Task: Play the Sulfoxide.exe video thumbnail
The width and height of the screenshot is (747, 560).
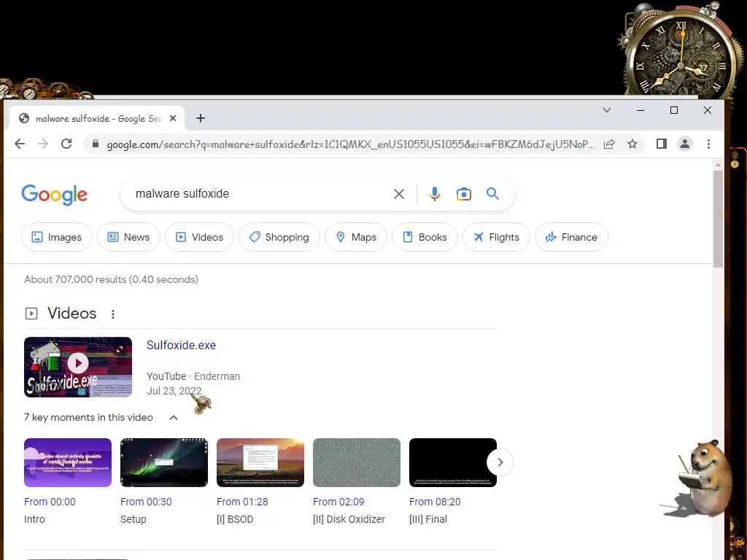Action: (x=78, y=367)
